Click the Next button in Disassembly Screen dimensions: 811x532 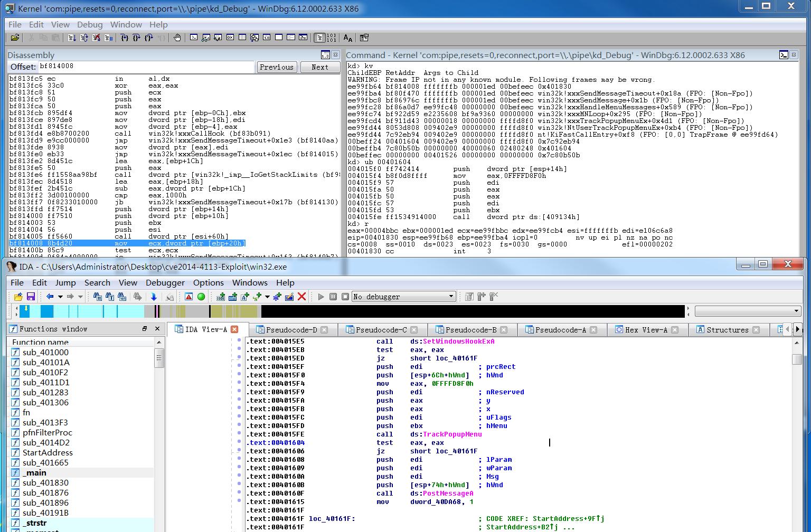[x=320, y=67]
